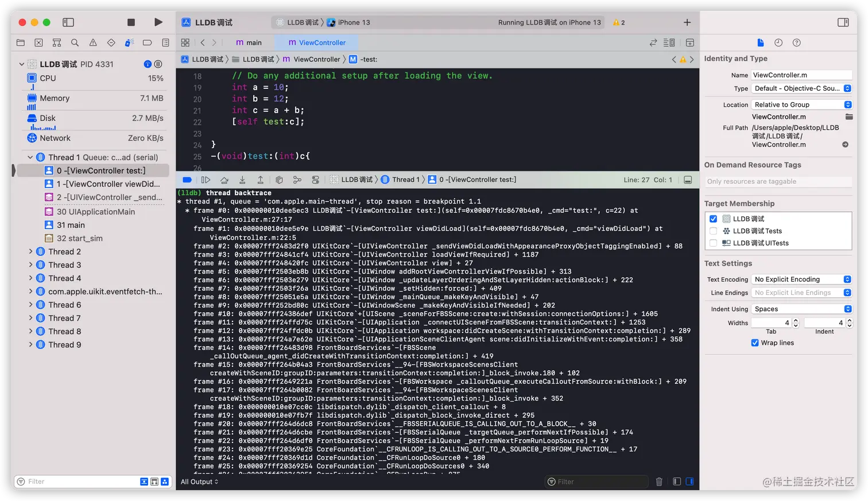Hide the debug area with the button next to Col: 1
868x501 pixels.
688,180
